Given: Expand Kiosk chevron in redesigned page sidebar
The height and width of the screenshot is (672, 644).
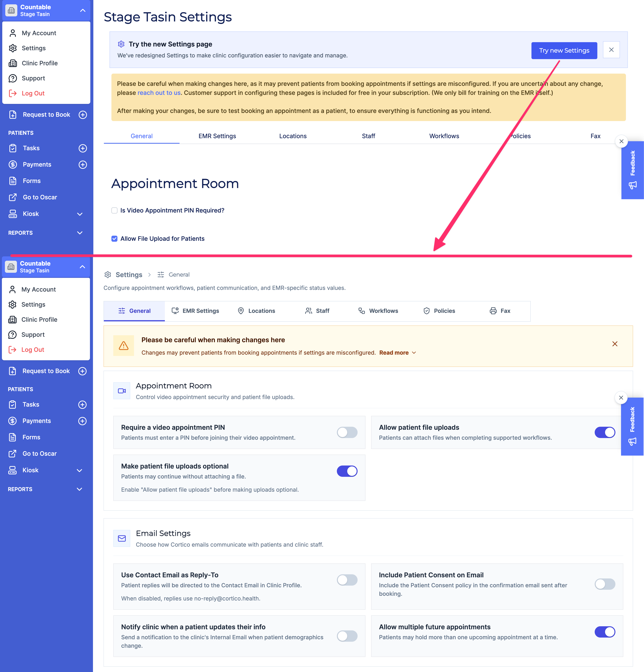Looking at the screenshot, I should [x=80, y=470].
